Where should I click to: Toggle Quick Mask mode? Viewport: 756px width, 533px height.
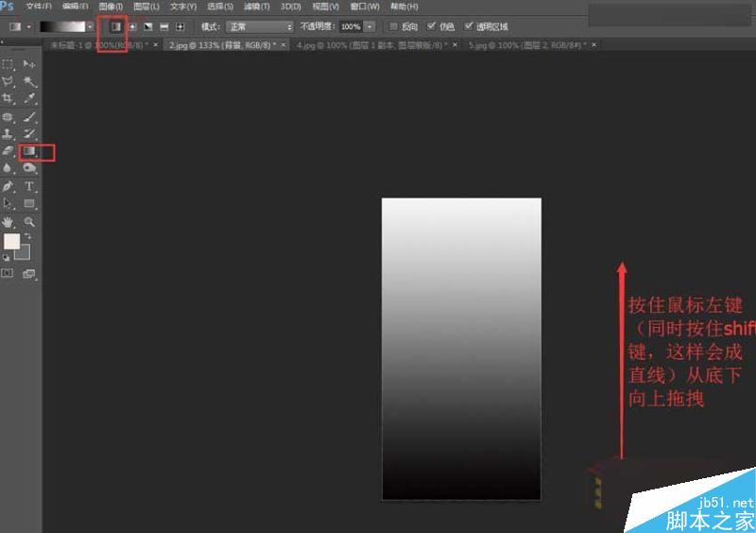(x=8, y=273)
